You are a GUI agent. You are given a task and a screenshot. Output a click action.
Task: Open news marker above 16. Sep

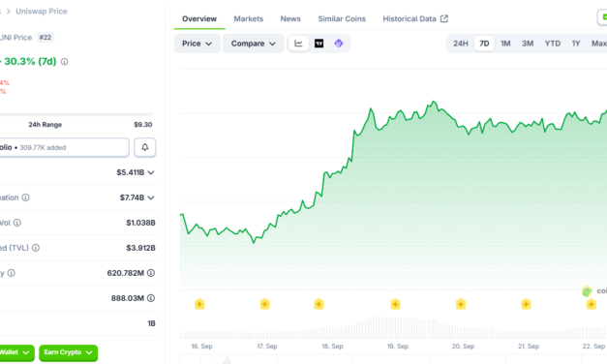[x=199, y=304]
